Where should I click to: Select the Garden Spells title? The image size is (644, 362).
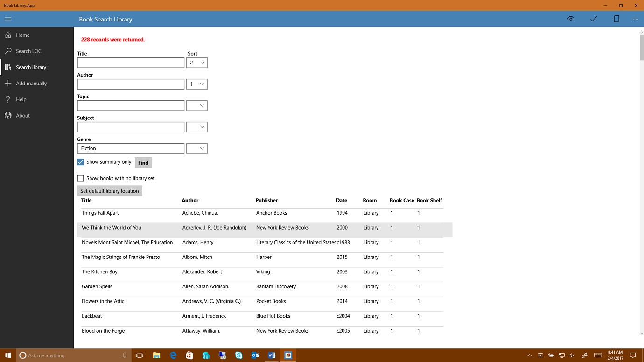[97, 286]
